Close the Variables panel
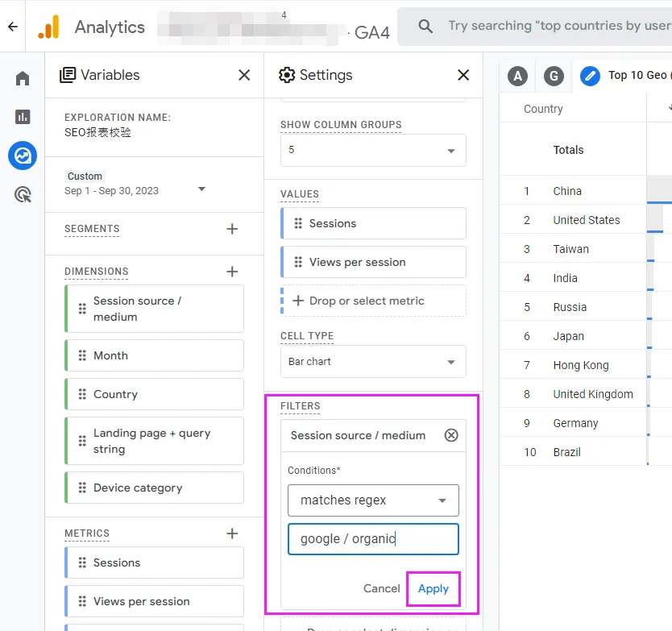This screenshot has height=631, width=672. pyautogui.click(x=244, y=75)
